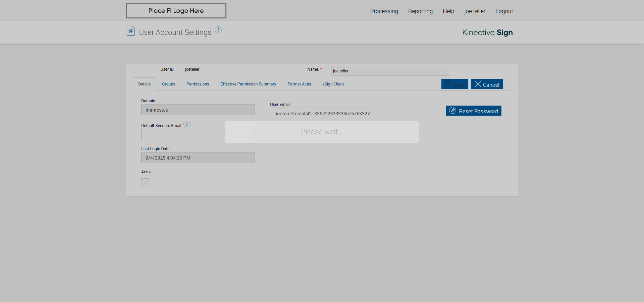The width and height of the screenshot is (644, 302).
Task: Open the Effective Permission Summary tab
Action: tap(248, 84)
